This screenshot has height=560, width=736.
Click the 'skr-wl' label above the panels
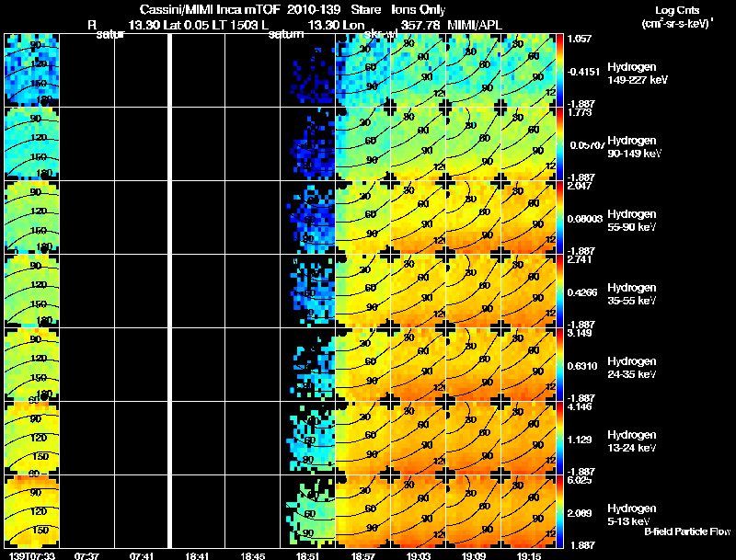pos(381,35)
